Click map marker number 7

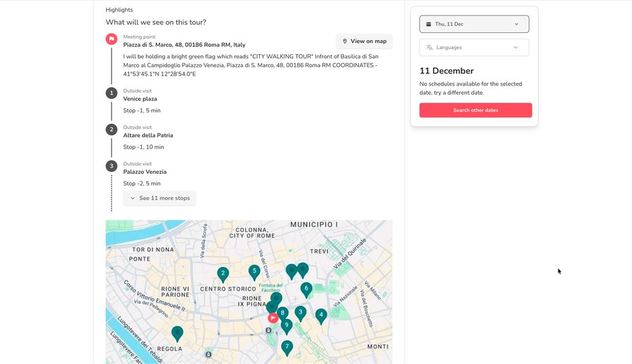click(x=287, y=346)
